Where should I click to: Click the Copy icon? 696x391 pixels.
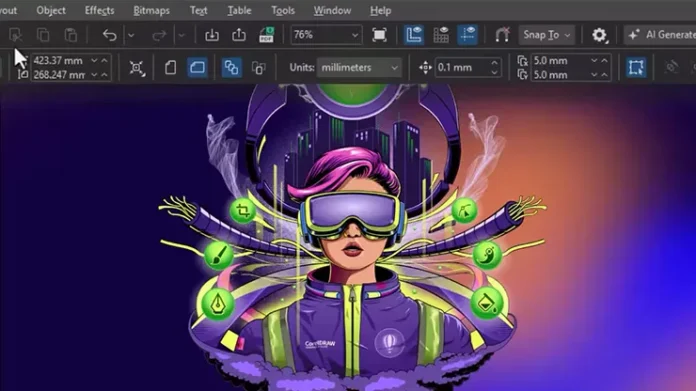click(43, 35)
